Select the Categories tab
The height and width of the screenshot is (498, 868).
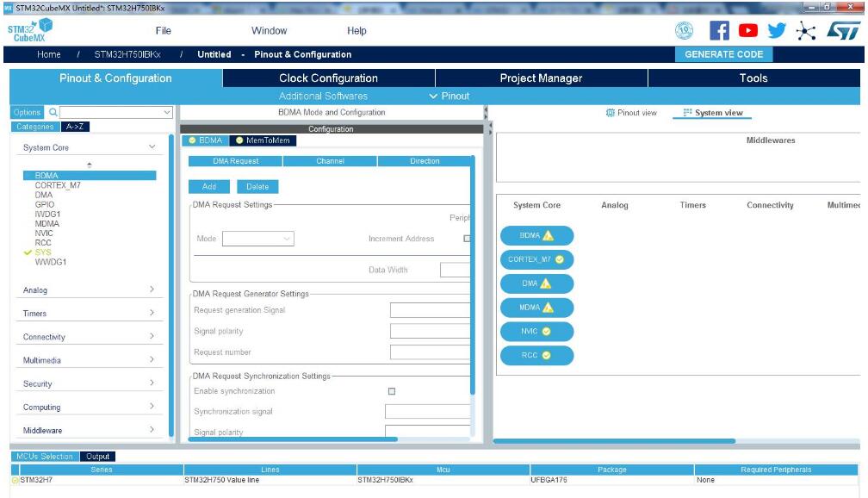coord(34,127)
